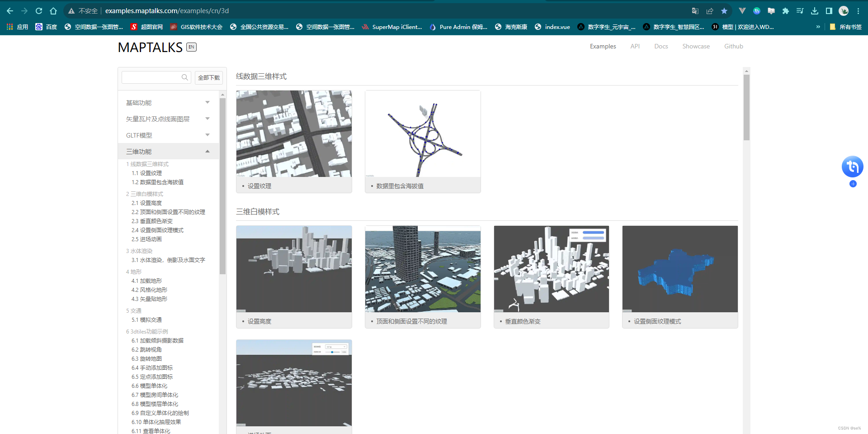Click the search magnifier icon in the examples search box

[185, 77]
